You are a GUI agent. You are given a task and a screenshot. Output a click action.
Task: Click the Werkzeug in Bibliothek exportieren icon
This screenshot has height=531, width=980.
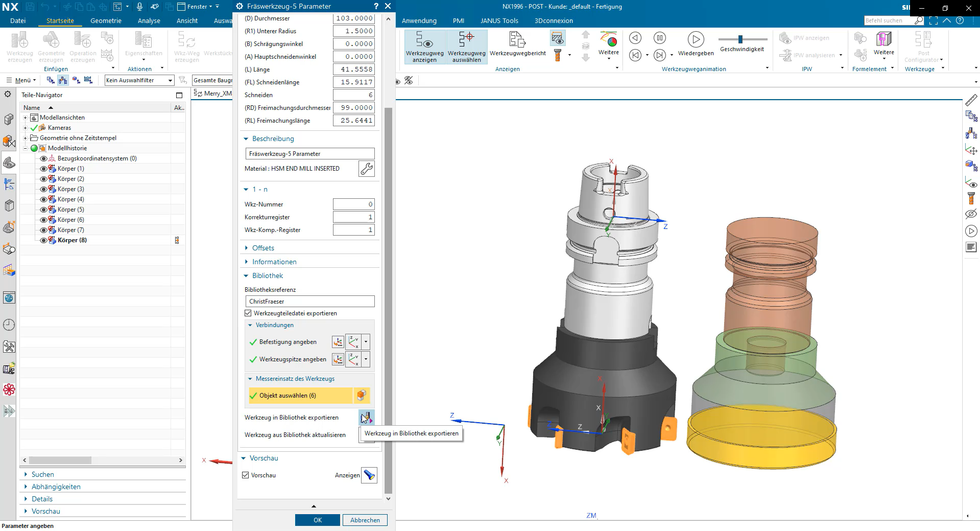coord(366,418)
